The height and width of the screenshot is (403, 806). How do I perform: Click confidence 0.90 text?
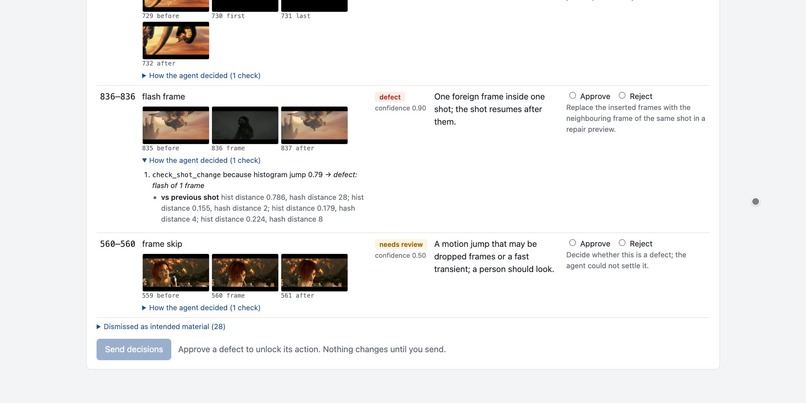coord(400,108)
